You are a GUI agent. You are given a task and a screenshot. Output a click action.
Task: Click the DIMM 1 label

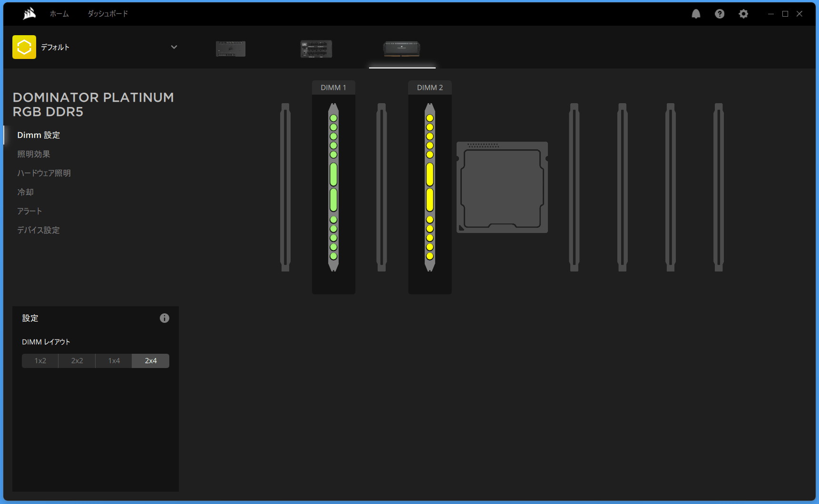(x=333, y=87)
